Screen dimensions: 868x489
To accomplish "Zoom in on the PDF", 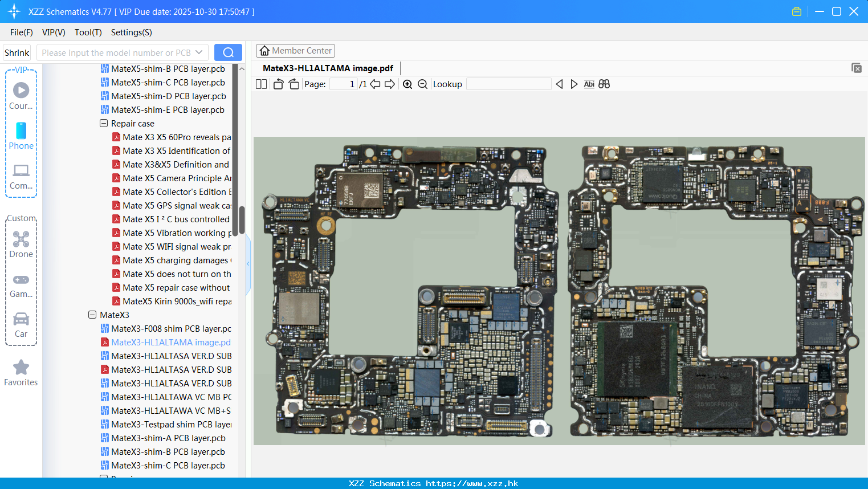I will pos(407,84).
